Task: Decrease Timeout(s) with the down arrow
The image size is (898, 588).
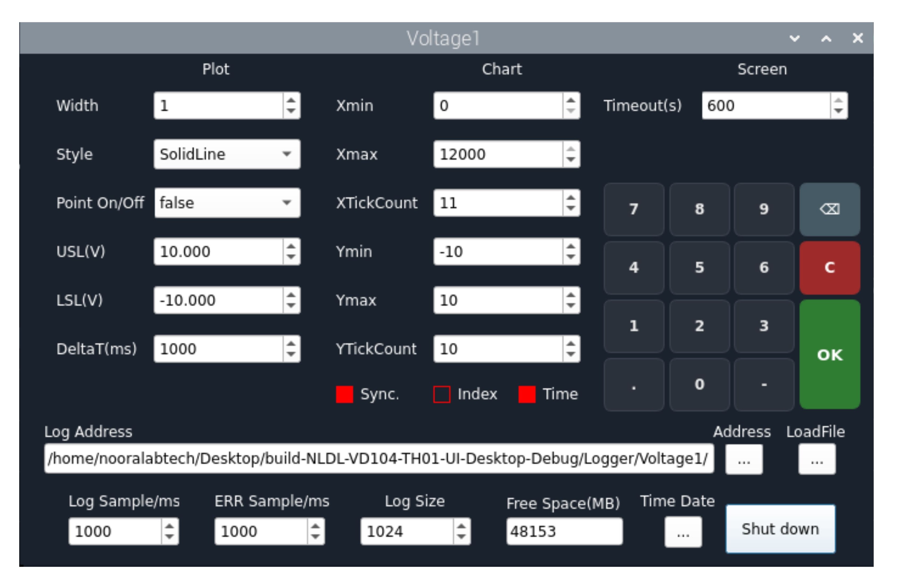Action: click(x=839, y=111)
